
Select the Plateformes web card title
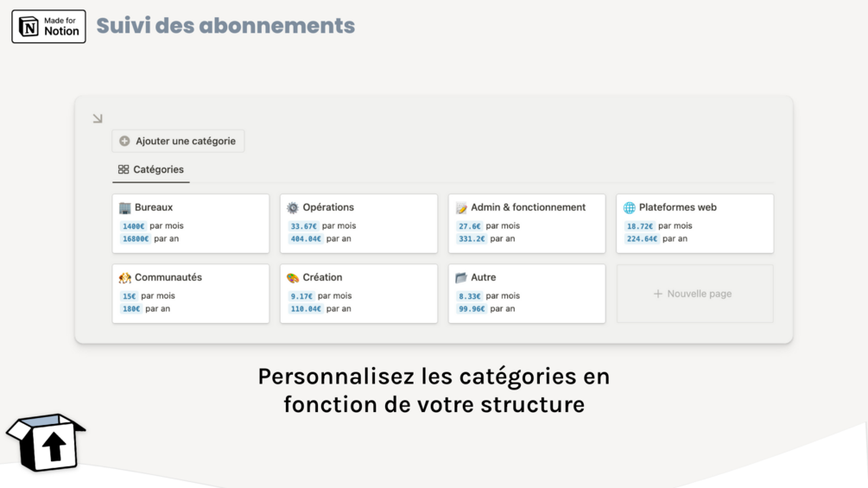coord(677,207)
